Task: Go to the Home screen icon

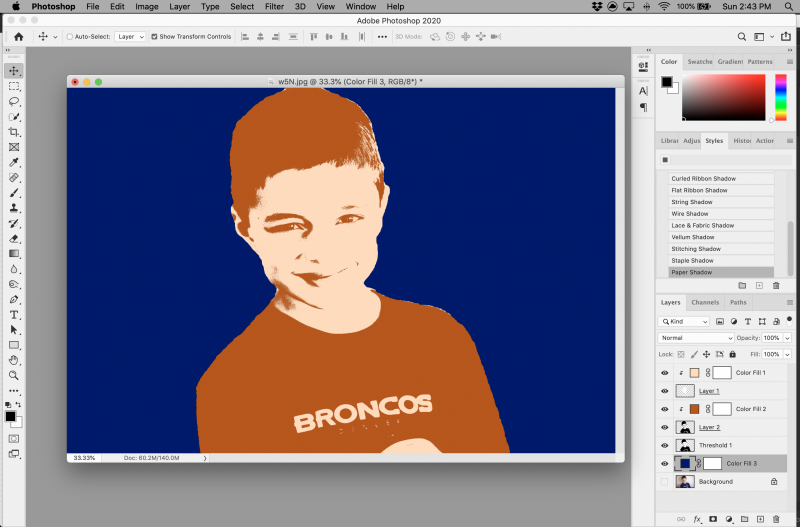Action: [x=19, y=37]
